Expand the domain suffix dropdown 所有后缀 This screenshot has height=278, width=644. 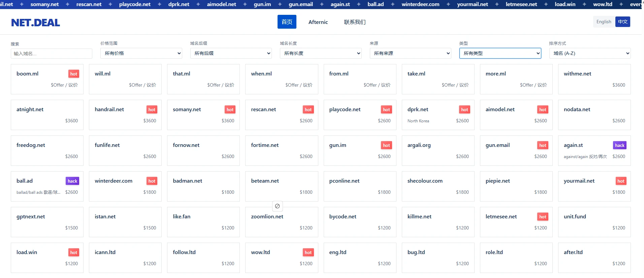[x=231, y=53]
